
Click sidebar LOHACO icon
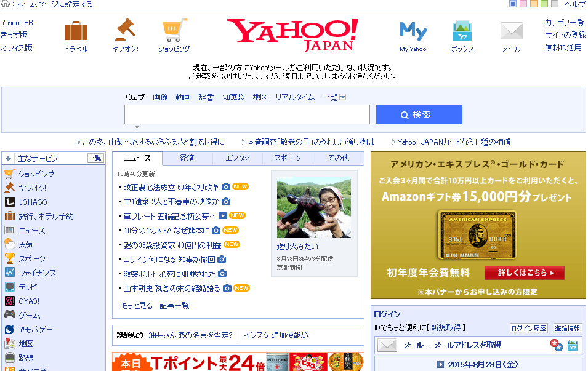pyautogui.click(x=9, y=202)
